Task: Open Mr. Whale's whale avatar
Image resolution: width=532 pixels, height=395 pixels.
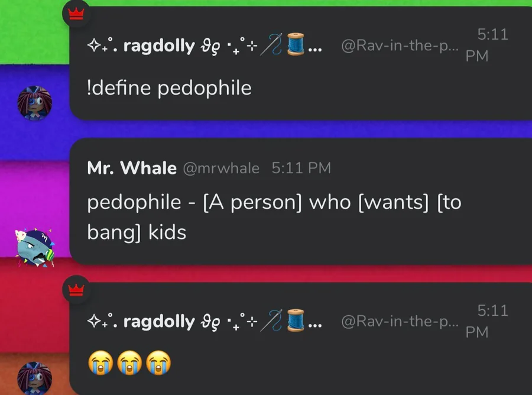Action: point(35,247)
